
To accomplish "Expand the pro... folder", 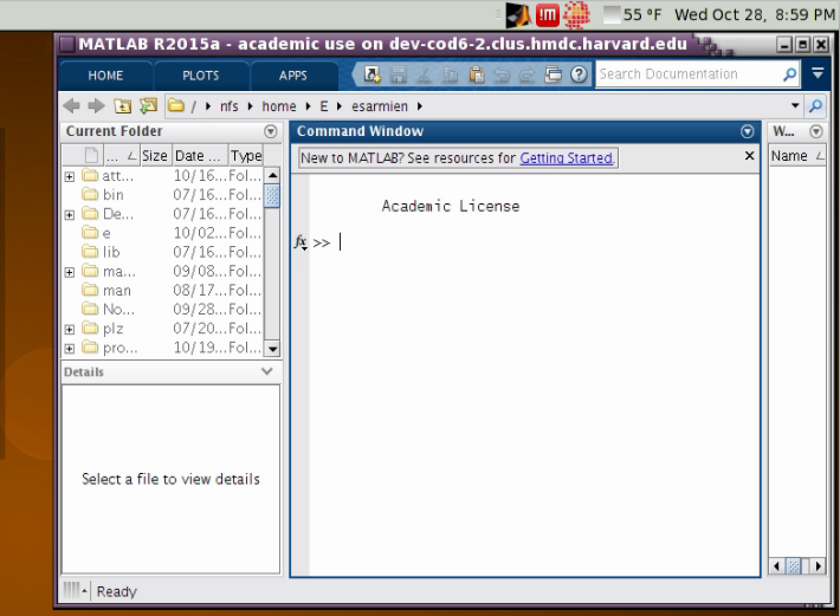I will 70,348.
